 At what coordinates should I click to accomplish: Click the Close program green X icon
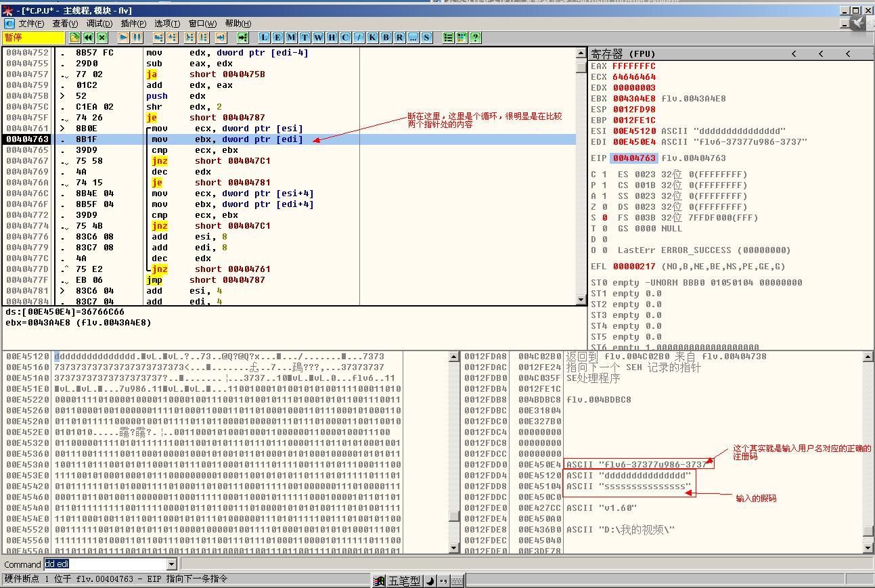coord(102,38)
